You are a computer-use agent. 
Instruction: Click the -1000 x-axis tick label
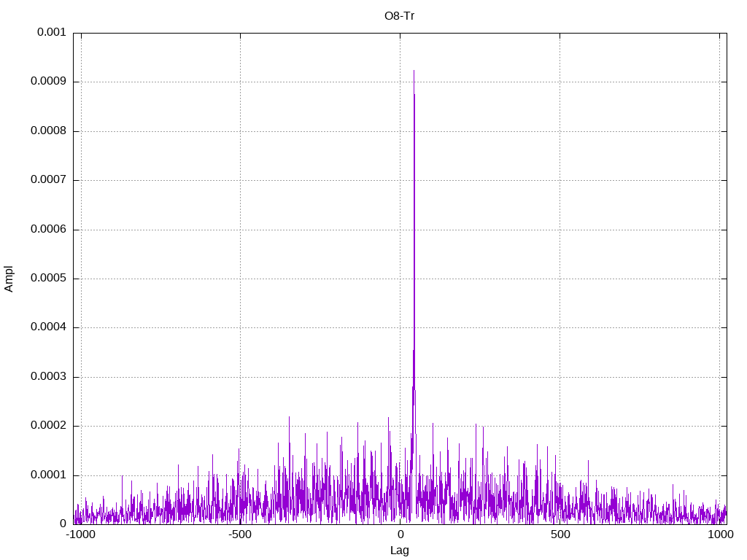pyautogui.click(x=81, y=534)
